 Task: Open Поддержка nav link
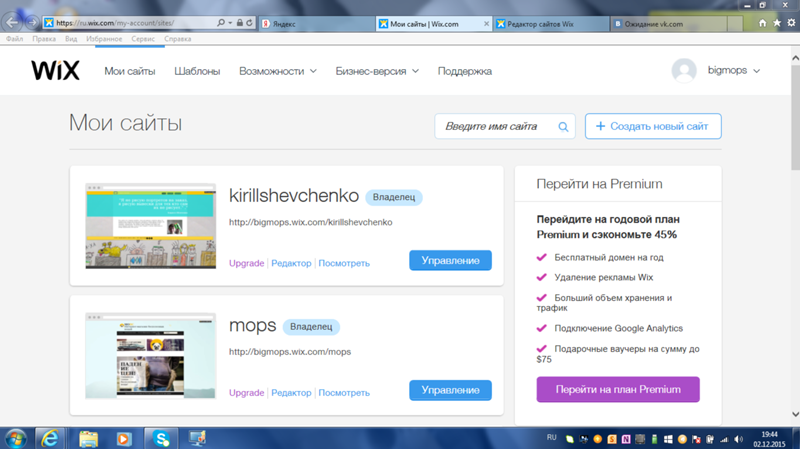click(x=465, y=71)
